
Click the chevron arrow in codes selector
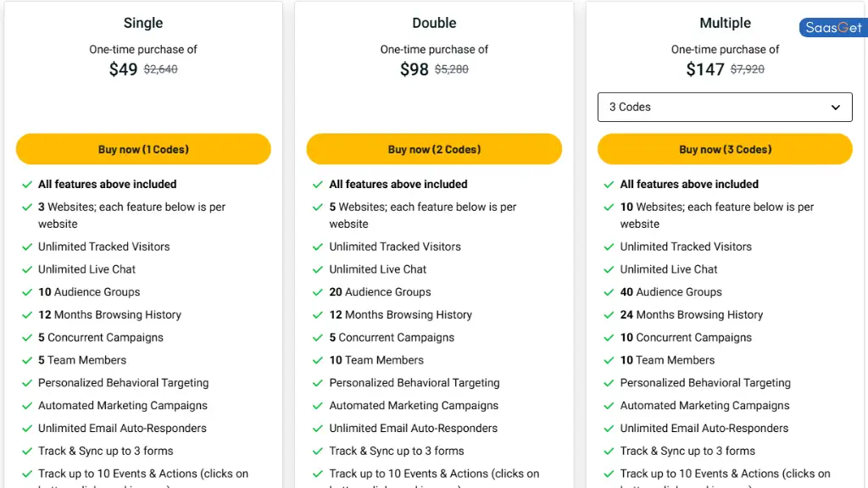click(835, 108)
